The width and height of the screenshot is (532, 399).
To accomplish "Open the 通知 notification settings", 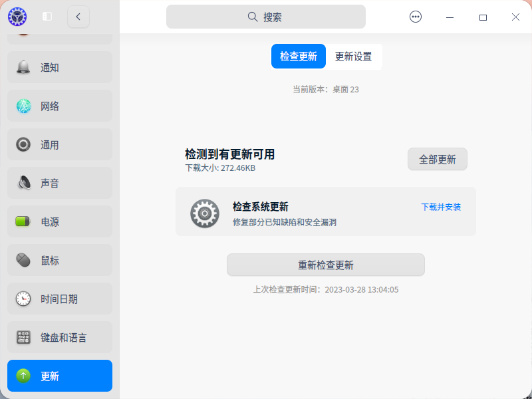I will pyautogui.click(x=59, y=66).
